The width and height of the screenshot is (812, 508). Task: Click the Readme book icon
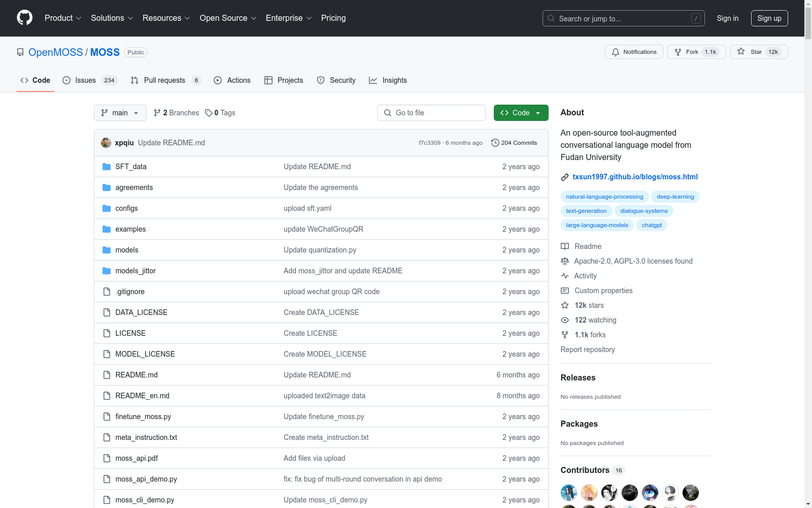point(565,246)
